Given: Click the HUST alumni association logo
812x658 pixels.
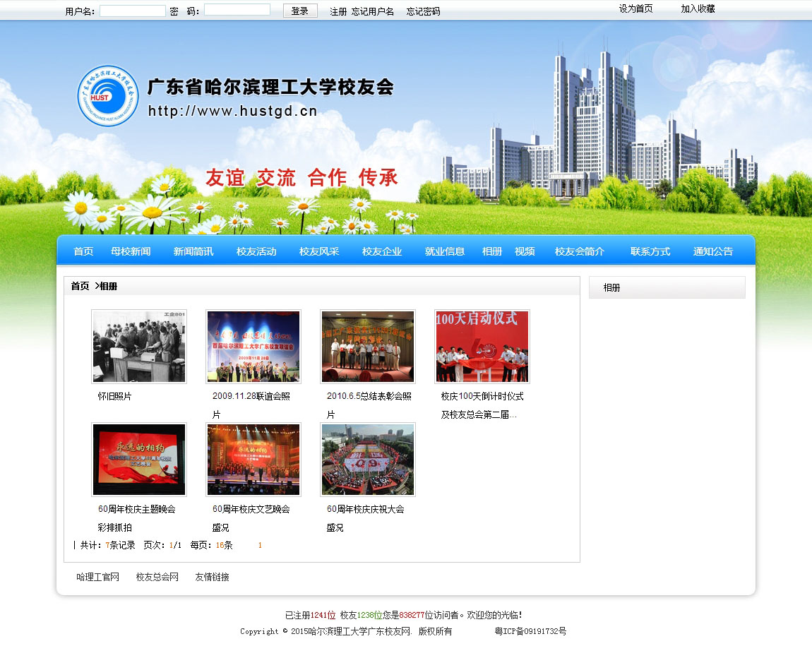Looking at the screenshot, I should (108, 96).
